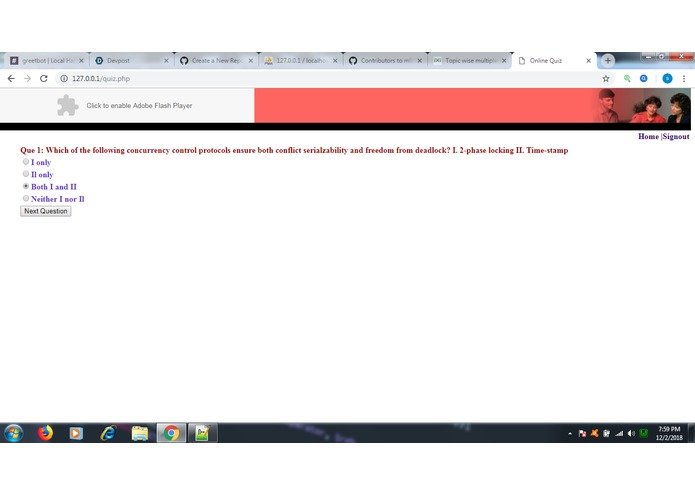Click the Action Center flag tray icon
This screenshot has width=695, height=494.
click(x=582, y=433)
